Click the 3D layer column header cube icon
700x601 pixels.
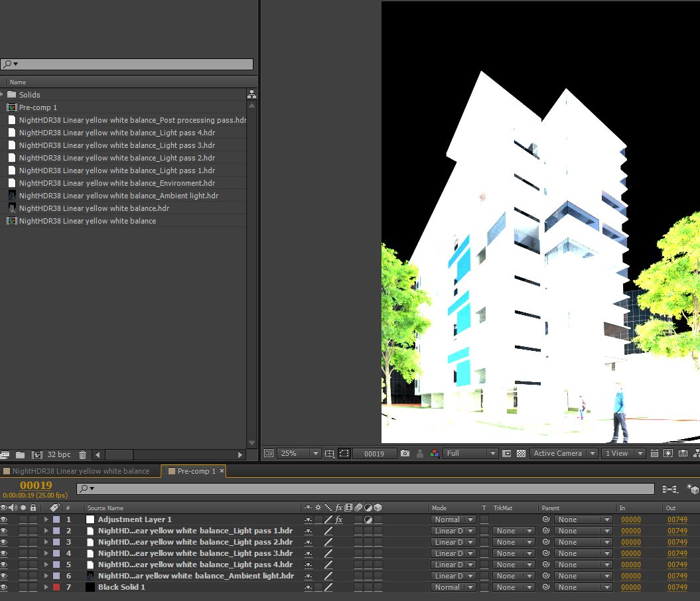378,507
